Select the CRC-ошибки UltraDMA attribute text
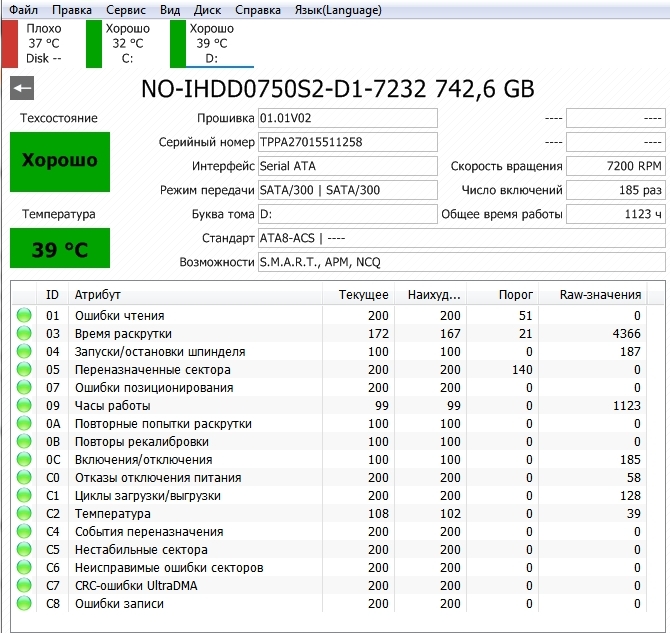This screenshot has width=670, height=633. pos(136,586)
